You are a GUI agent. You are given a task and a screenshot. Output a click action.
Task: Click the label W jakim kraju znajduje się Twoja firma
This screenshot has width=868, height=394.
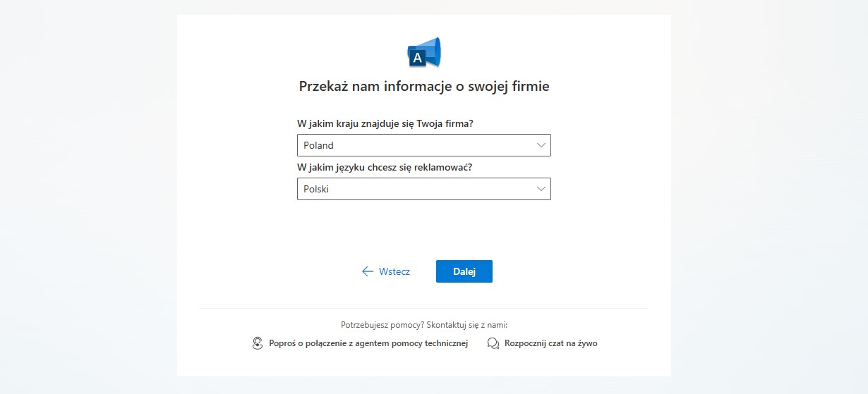click(x=385, y=123)
